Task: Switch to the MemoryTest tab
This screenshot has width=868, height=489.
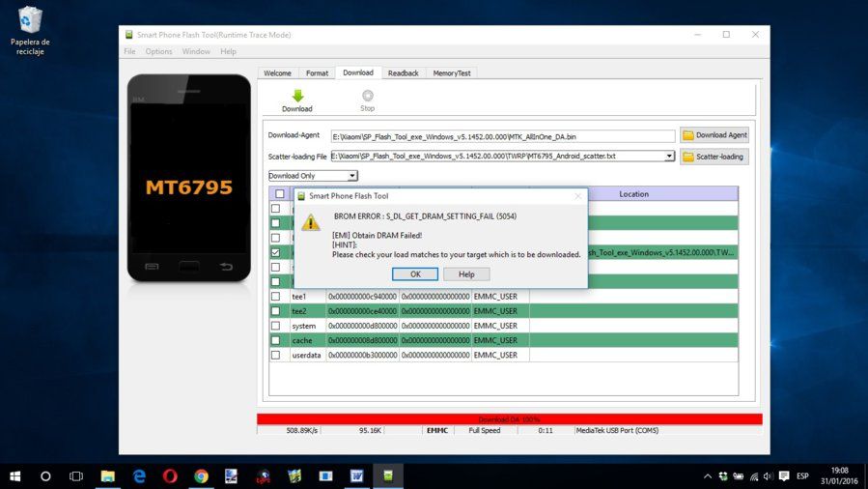Action: pos(452,73)
